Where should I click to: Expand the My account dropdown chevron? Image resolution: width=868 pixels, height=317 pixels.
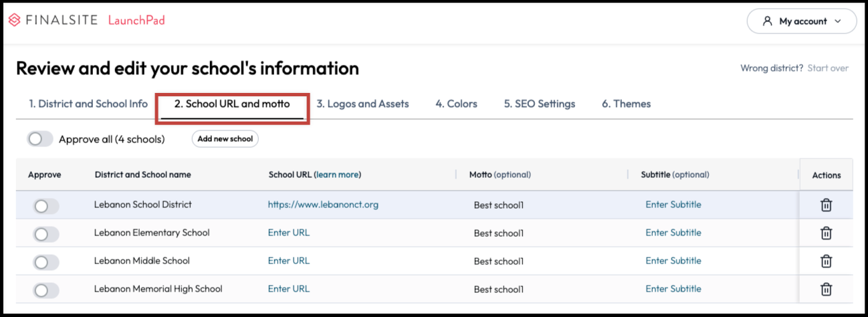point(837,21)
